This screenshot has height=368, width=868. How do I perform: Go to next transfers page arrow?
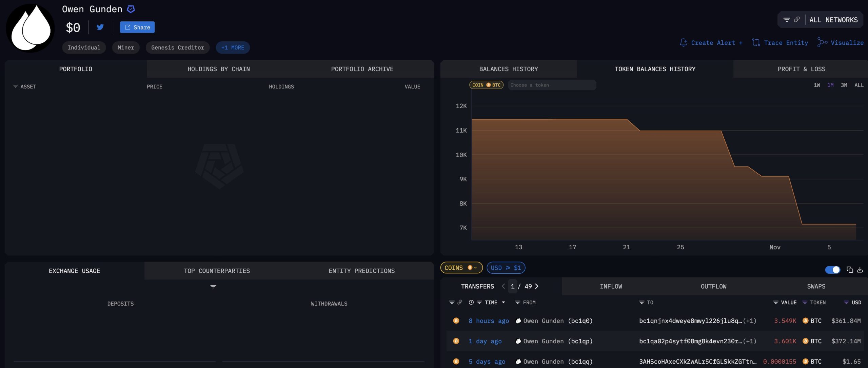537,286
